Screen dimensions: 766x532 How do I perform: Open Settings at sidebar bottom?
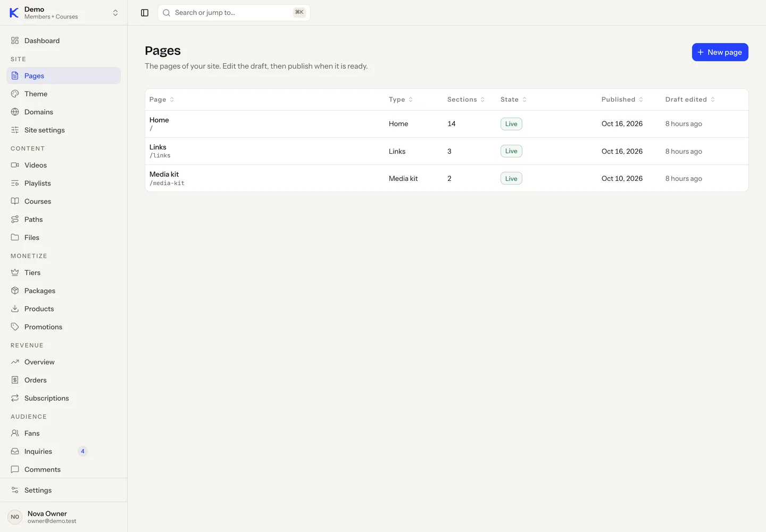point(64,490)
